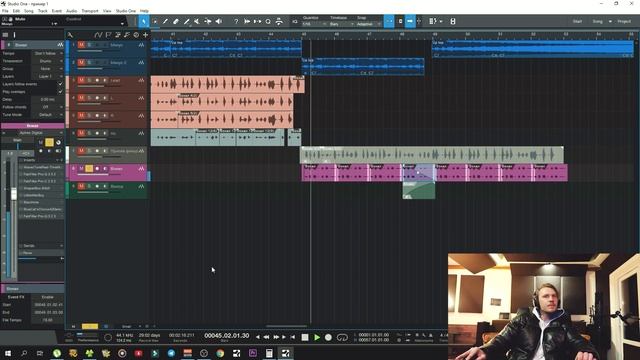Click the wrench icon above the track list

[x=70, y=35]
